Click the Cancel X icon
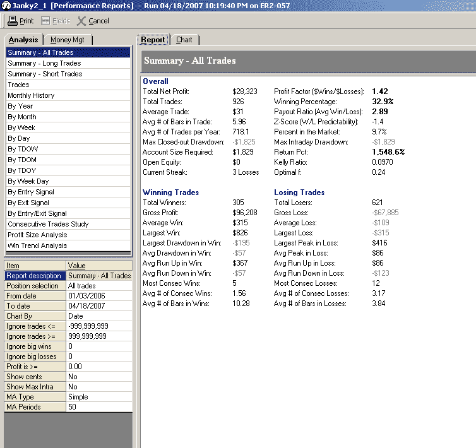The image size is (476, 448). [x=81, y=21]
